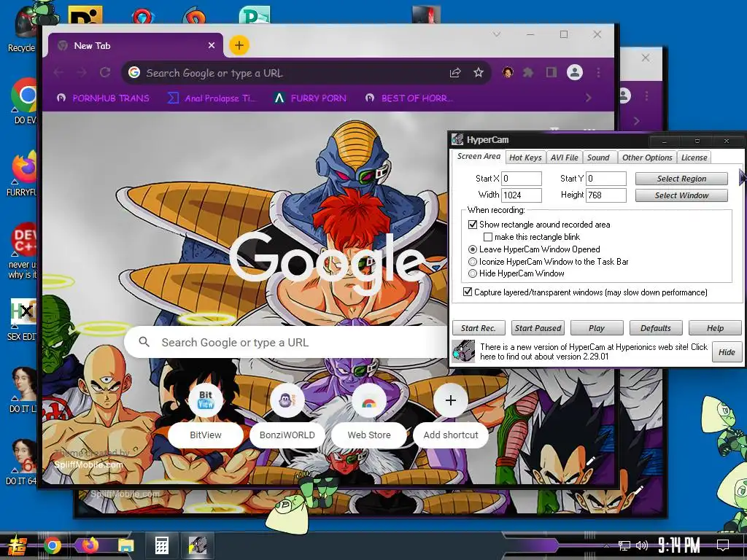Open the notification center icon
This screenshot has height=560, width=747.
pos(723,545)
